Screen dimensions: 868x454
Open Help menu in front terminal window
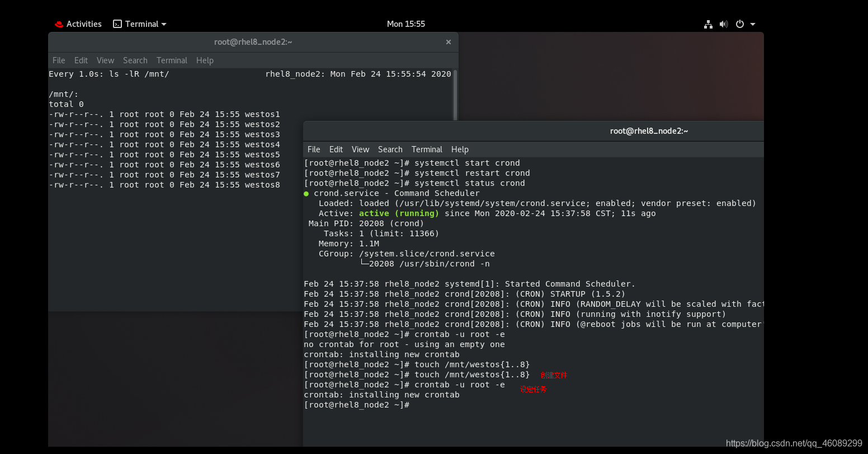point(460,149)
